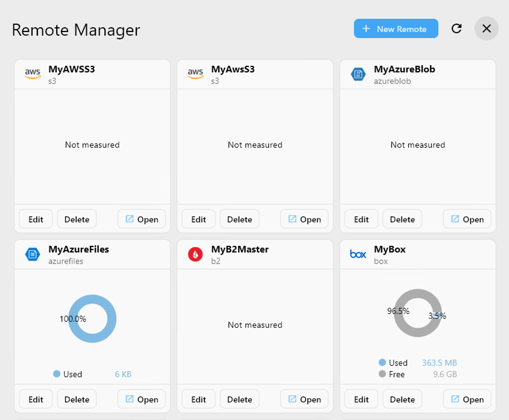Edit the MyAzureBlob remote
The width and height of the screenshot is (509, 420).
pos(361,219)
